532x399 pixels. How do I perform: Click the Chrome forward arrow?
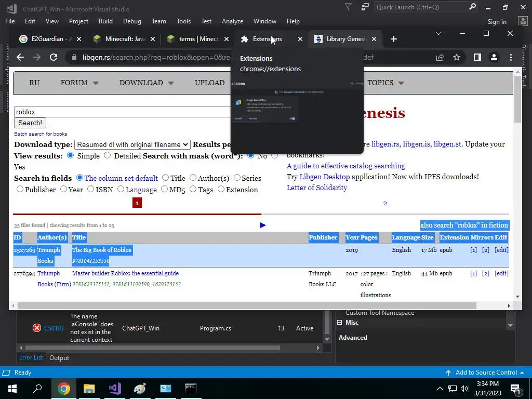pos(37,57)
